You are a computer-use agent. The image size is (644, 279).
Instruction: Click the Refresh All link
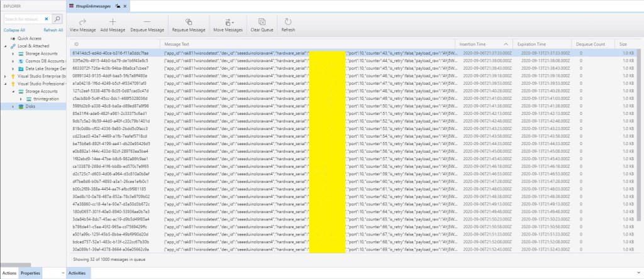click(53, 30)
